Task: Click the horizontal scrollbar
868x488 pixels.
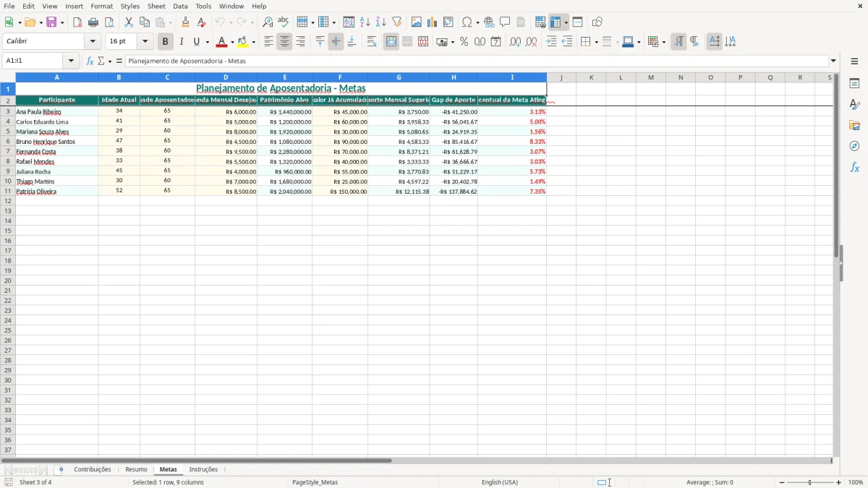Action: click(197, 461)
